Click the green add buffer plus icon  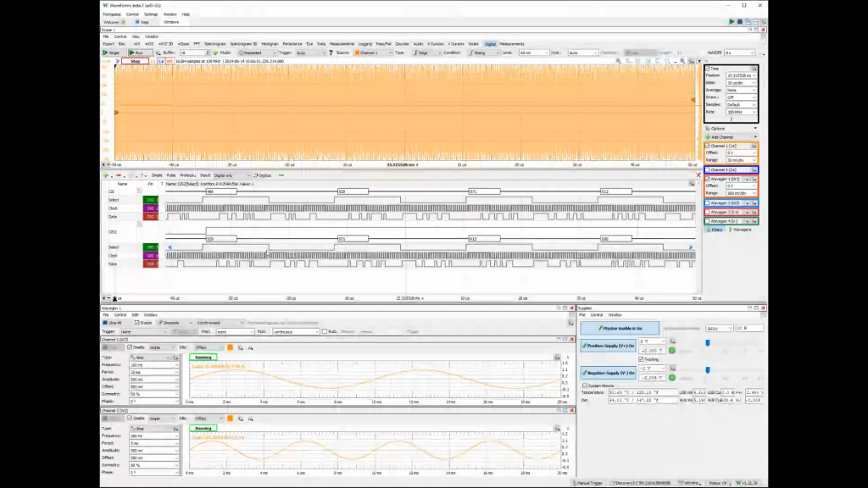(x=215, y=53)
